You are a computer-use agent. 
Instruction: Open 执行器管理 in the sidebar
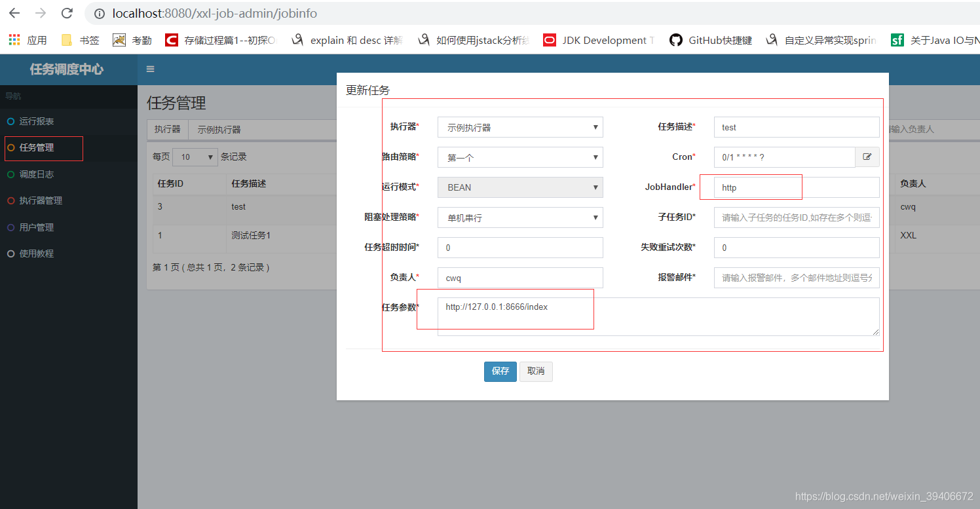tap(69, 200)
